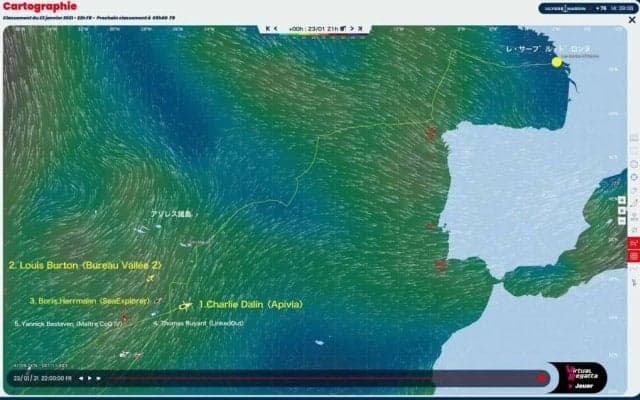
Task: Play the race timeline replay
Action: [x=90, y=378]
